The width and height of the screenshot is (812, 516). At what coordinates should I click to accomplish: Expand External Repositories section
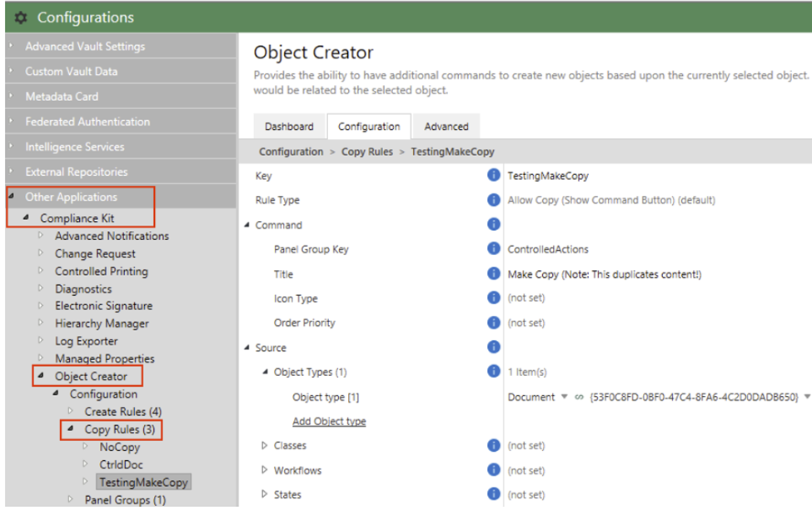pos(11,171)
